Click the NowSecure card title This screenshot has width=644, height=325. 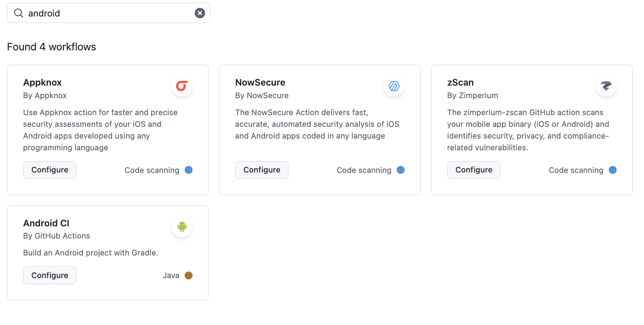click(x=260, y=83)
